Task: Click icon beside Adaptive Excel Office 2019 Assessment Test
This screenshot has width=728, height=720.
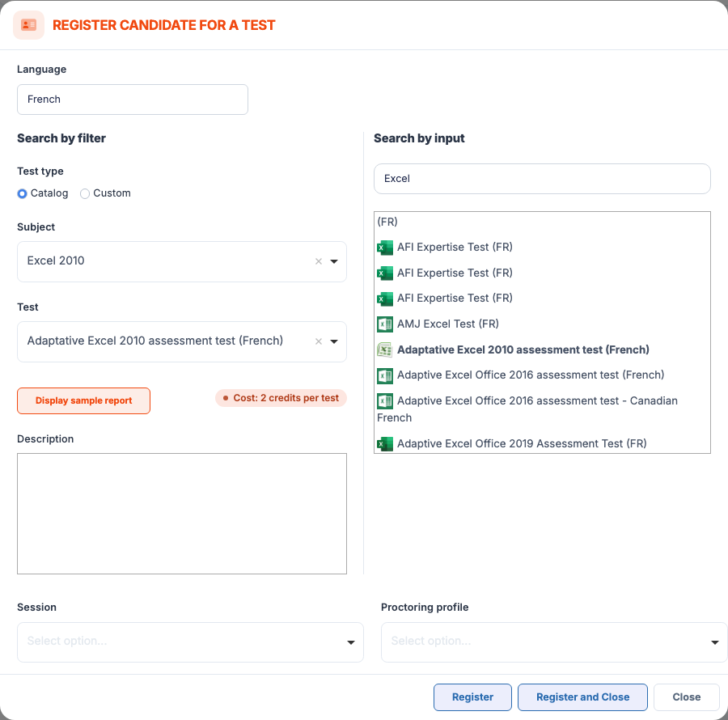Action: click(x=385, y=444)
